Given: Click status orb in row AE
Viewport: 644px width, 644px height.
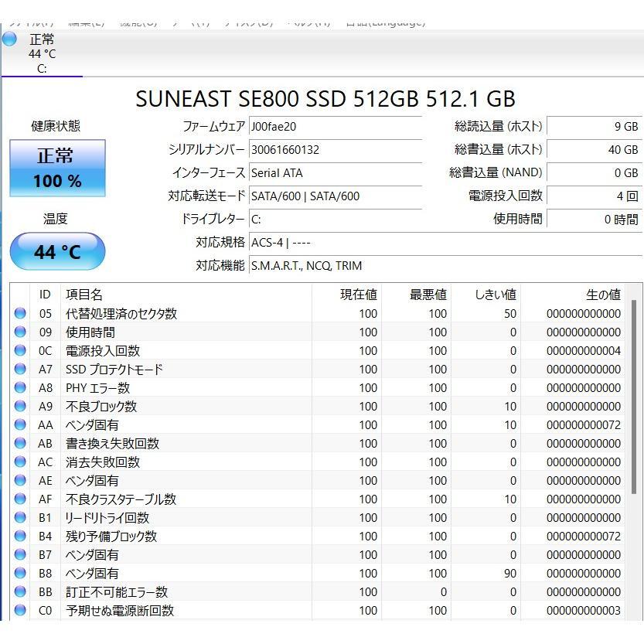Looking at the screenshot, I should coord(20,480).
